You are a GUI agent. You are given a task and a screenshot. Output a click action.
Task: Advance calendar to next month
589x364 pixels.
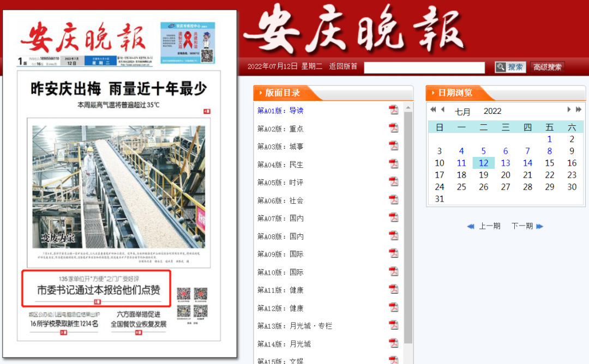(569, 110)
